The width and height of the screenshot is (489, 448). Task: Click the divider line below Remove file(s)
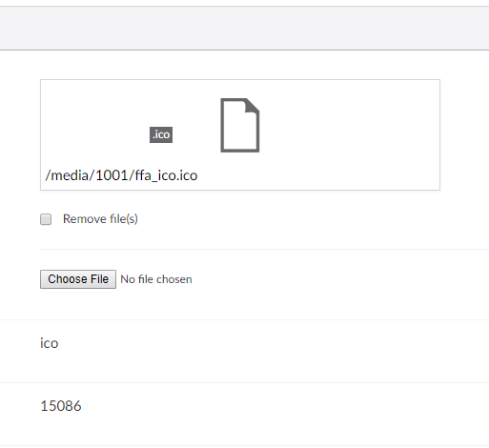click(264, 250)
